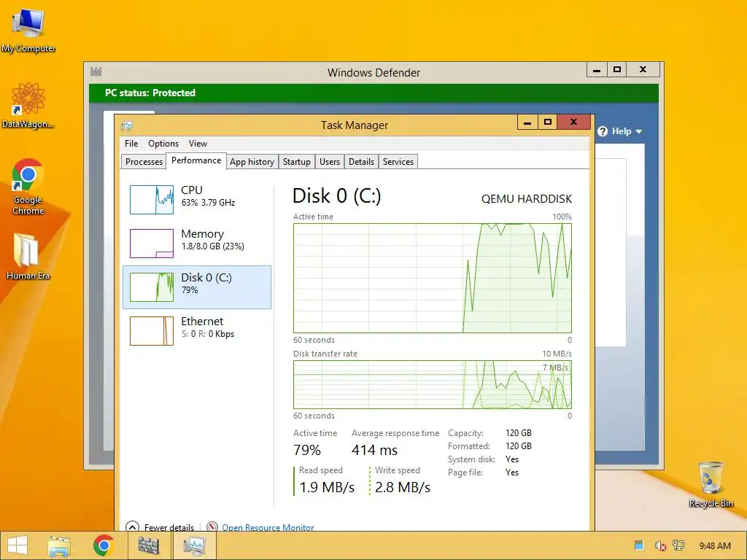Switch to Windows Defender taskbar button
The image size is (747, 560).
(x=149, y=545)
